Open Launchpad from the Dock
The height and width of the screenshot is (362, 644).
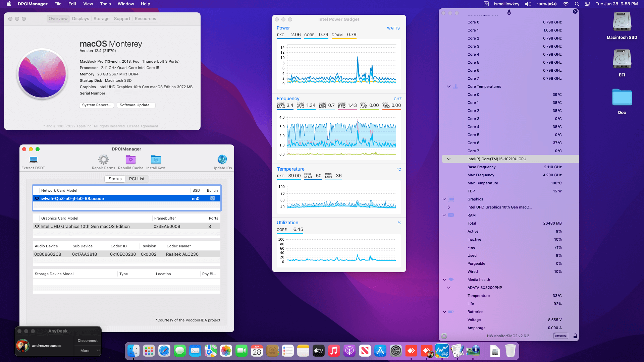point(149,351)
